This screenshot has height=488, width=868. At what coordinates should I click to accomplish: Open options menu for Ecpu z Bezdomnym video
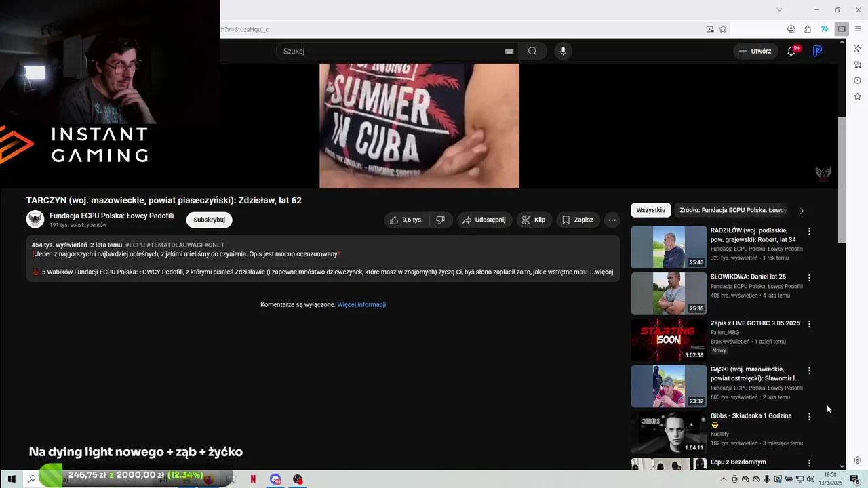808,463
